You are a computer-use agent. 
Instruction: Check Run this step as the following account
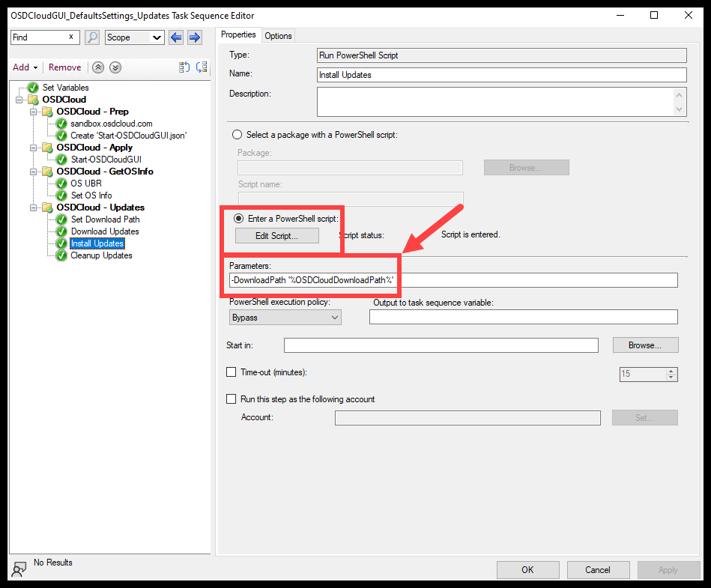232,398
